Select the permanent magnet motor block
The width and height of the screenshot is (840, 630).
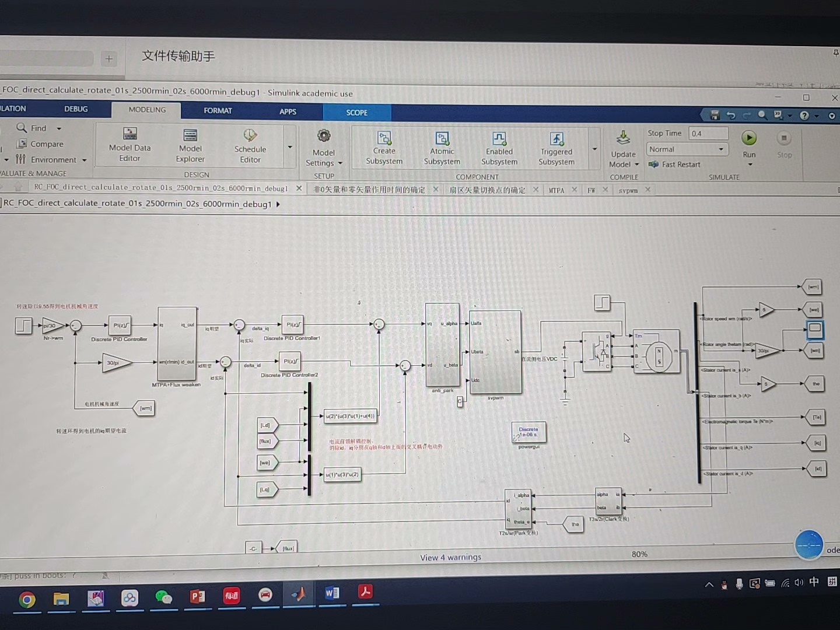coord(657,351)
